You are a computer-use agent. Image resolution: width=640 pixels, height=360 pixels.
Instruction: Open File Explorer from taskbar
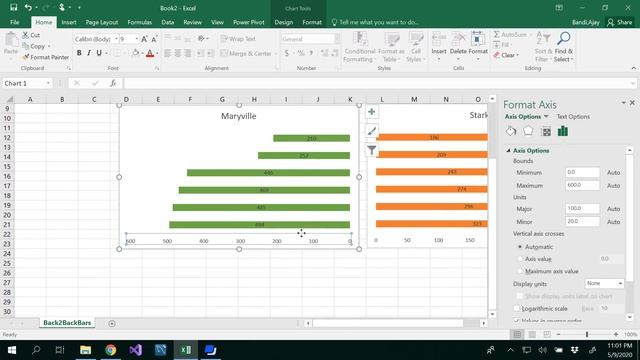point(85,350)
